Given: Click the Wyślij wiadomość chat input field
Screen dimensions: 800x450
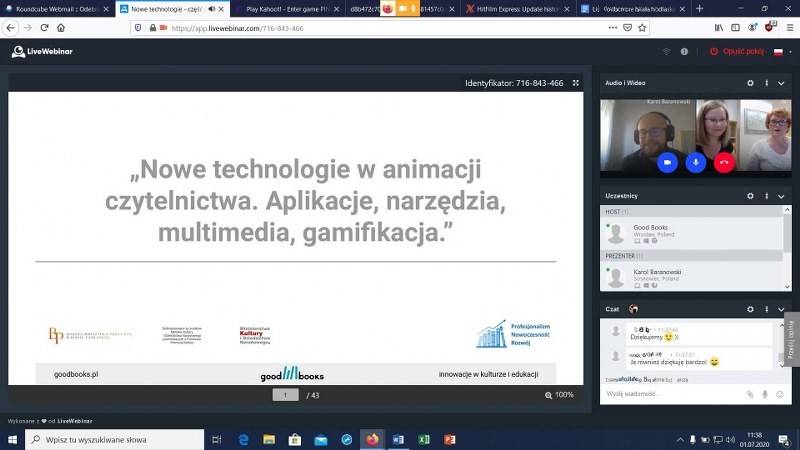Looking at the screenshot, I should pyautogui.click(x=670, y=395).
